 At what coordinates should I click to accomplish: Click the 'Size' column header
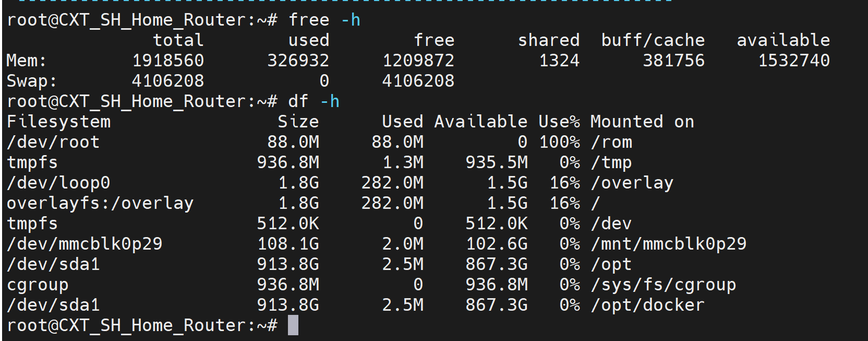(x=298, y=122)
